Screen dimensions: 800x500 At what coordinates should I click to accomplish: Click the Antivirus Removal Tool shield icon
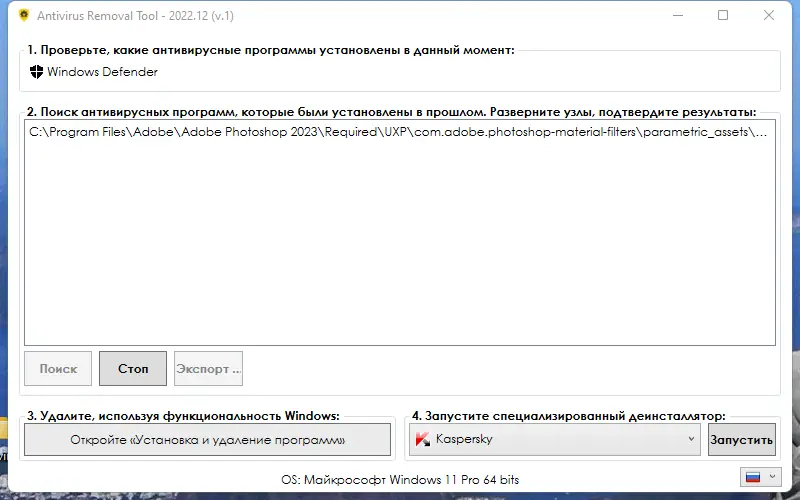click(23, 15)
